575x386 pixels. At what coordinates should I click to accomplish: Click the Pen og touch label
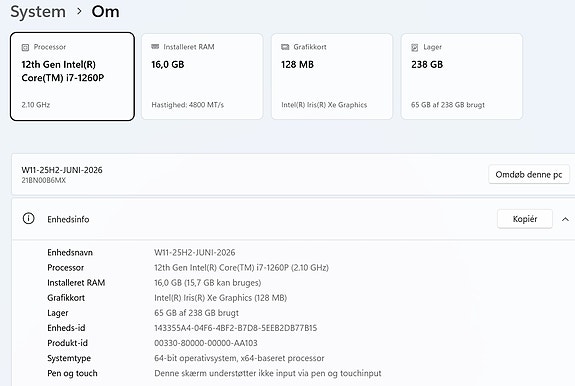coord(72,373)
